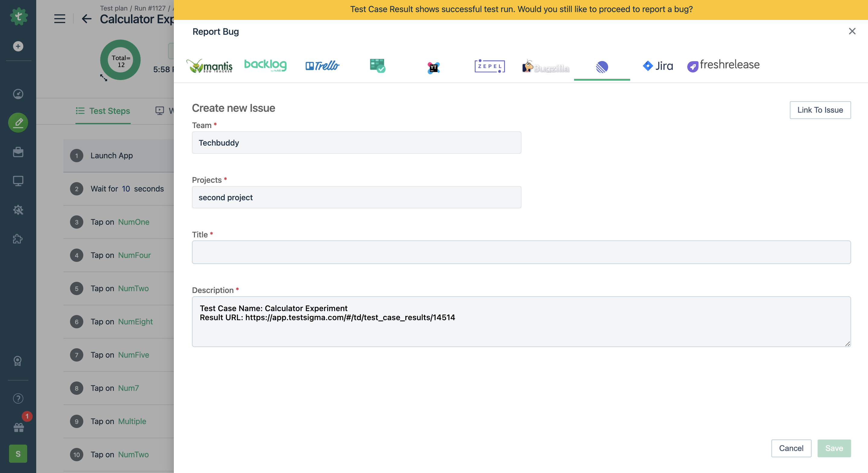This screenshot has width=868, height=473.
Task: Select the Bugzilla integration tab
Action: pyautogui.click(x=546, y=66)
